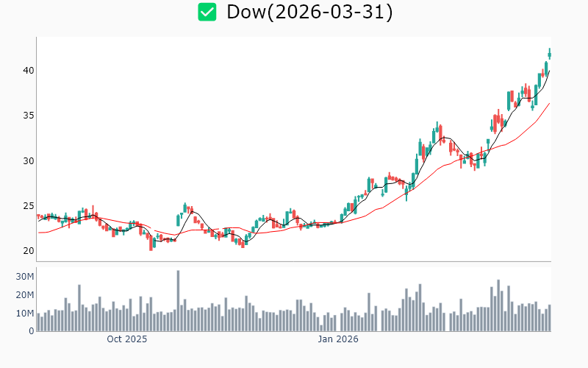Click the Jan 2026 date axis label
The image size is (588, 368).
(x=337, y=339)
